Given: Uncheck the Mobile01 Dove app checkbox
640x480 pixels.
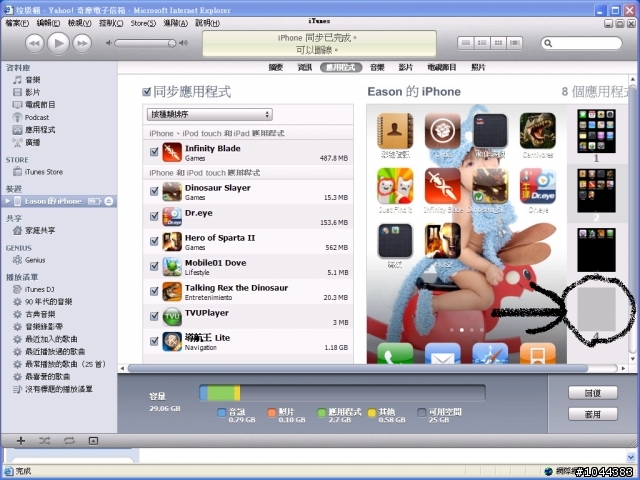Looking at the screenshot, I should pos(154,266).
